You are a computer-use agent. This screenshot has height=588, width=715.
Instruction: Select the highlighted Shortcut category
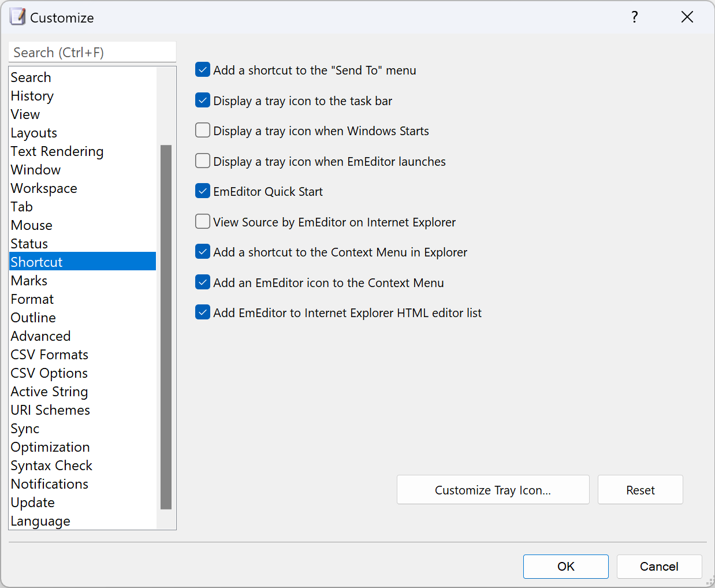83,262
